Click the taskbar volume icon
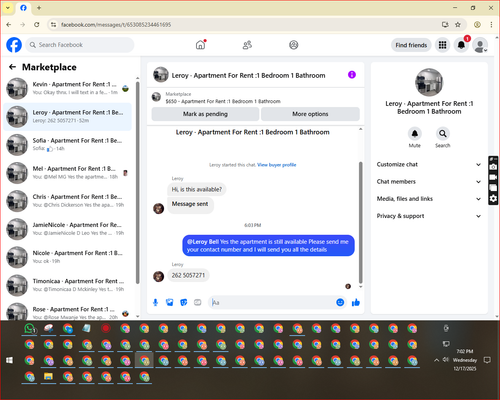The height and width of the screenshot is (400, 500). click(445, 360)
